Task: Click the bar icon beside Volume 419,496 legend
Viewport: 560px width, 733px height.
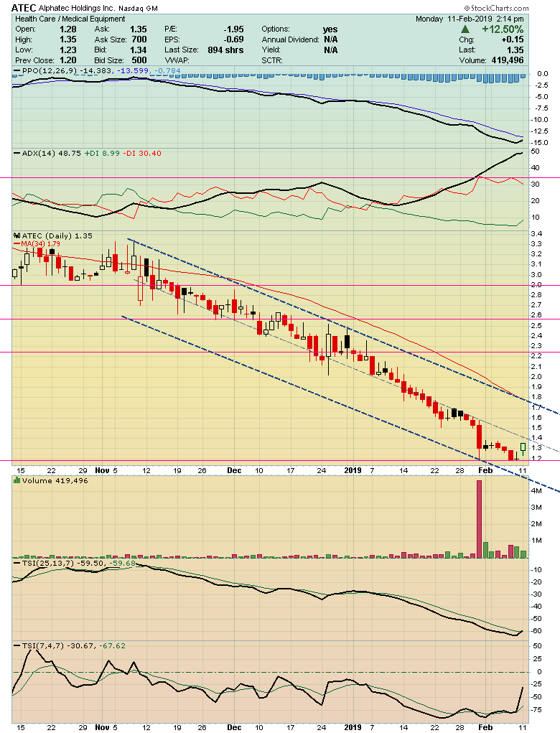Action: (x=17, y=480)
